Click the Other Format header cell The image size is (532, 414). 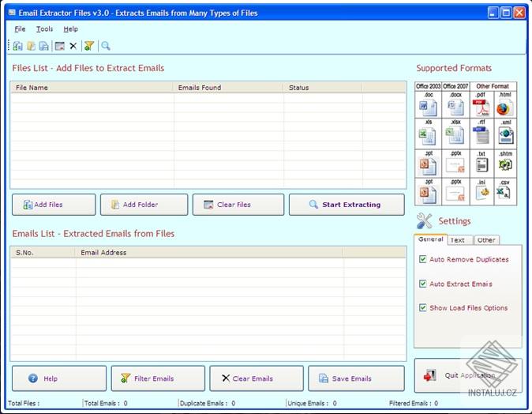pos(493,86)
